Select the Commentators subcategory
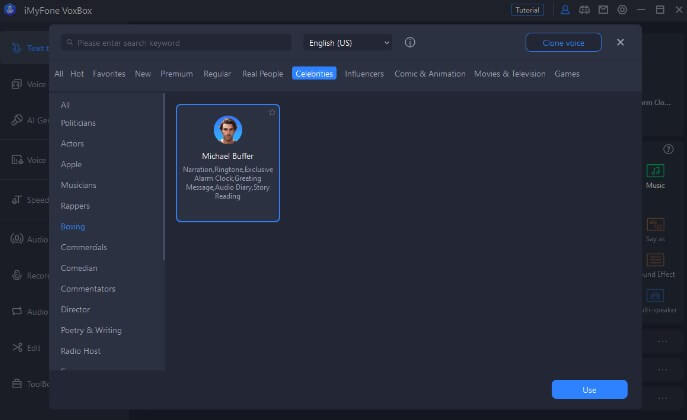Screen dimensions: 687x420 88,289
